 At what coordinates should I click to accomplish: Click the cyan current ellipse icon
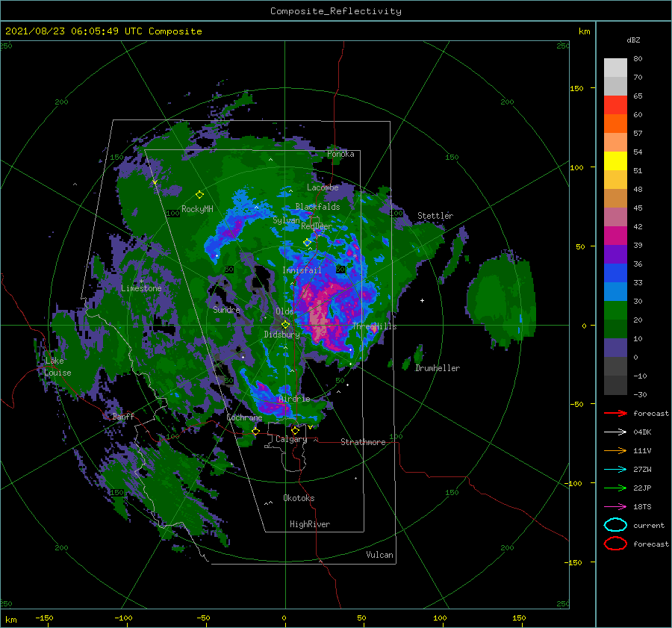point(615,525)
